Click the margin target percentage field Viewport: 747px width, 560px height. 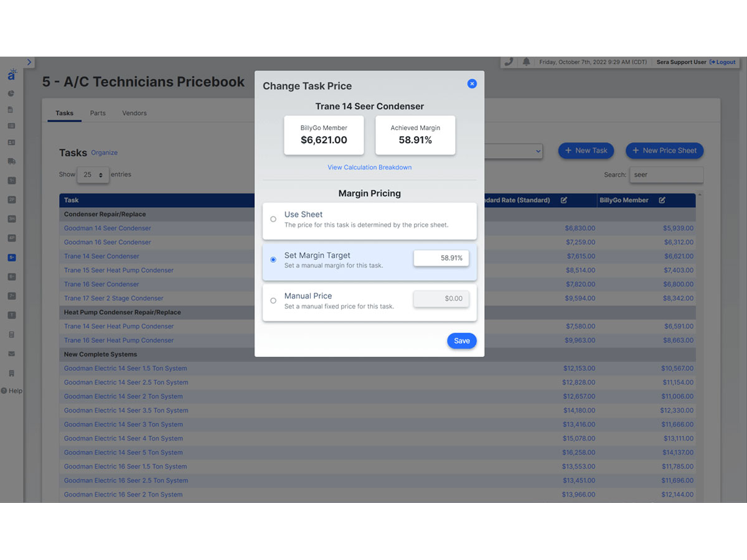point(441,258)
